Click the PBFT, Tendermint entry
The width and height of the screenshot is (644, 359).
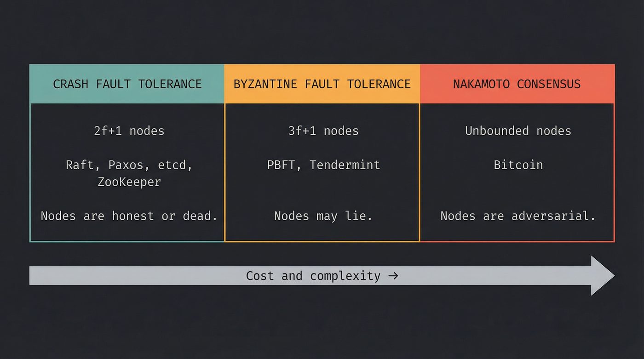point(323,165)
